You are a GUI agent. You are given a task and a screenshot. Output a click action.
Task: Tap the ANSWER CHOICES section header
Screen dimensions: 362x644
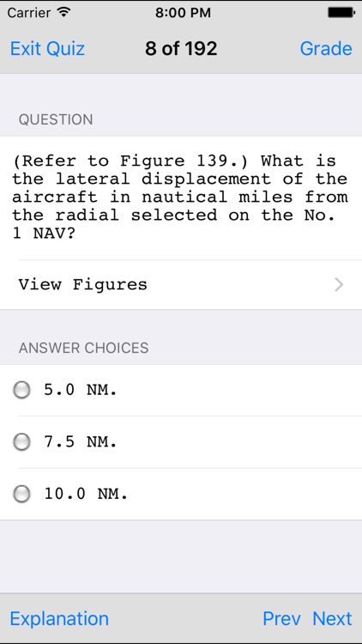83,348
